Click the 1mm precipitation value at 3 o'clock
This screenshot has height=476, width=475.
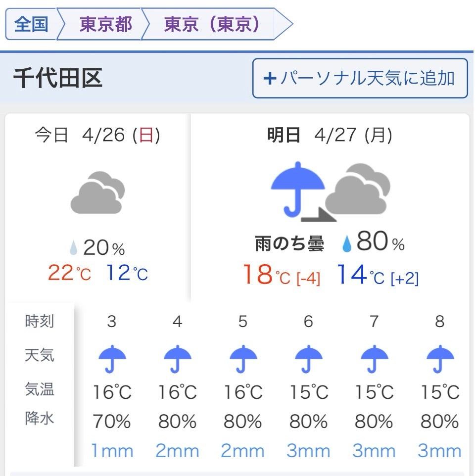coord(112,451)
